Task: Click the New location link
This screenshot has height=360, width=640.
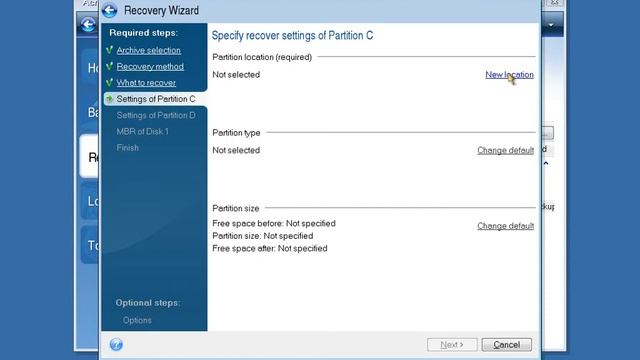Action: (509, 75)
